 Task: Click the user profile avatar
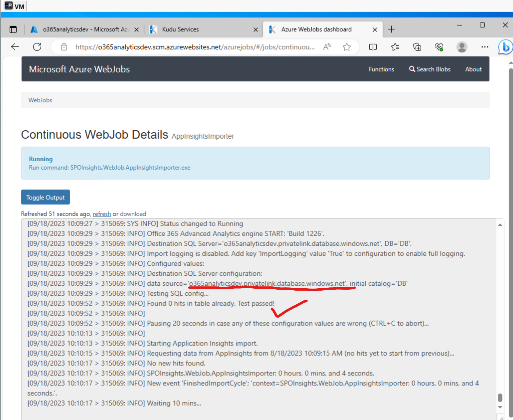pyautogui.click(x=461, y=47)
